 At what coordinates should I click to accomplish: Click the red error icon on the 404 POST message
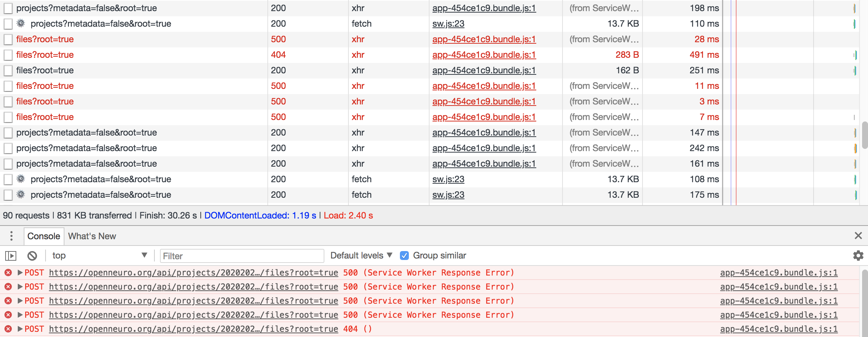(x=8, y=328)
